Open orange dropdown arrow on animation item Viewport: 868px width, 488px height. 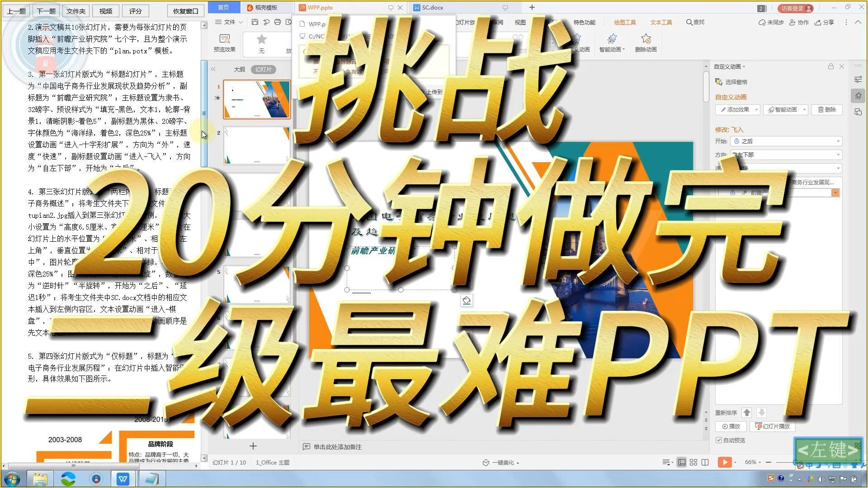click(x=835, y=192)
